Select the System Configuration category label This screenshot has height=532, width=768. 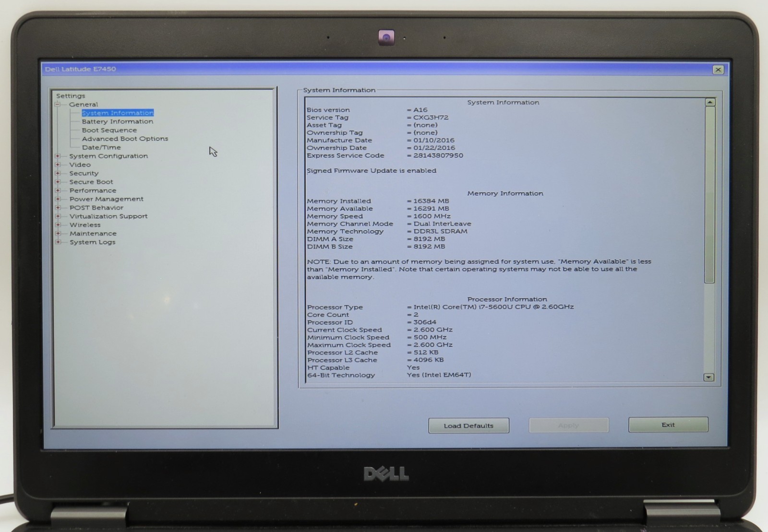click(108, 156)
